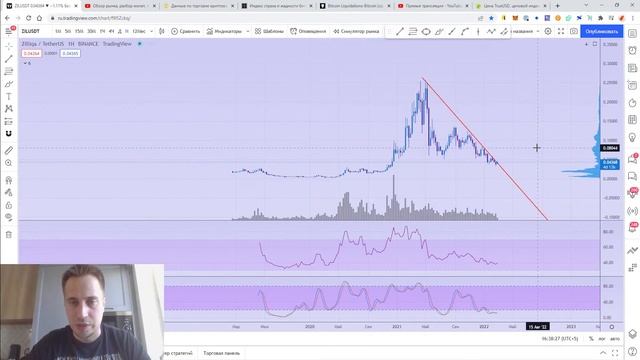Select the 4h timeframe
The height and width of the screenshot is (360, 640).
(111, 31)
